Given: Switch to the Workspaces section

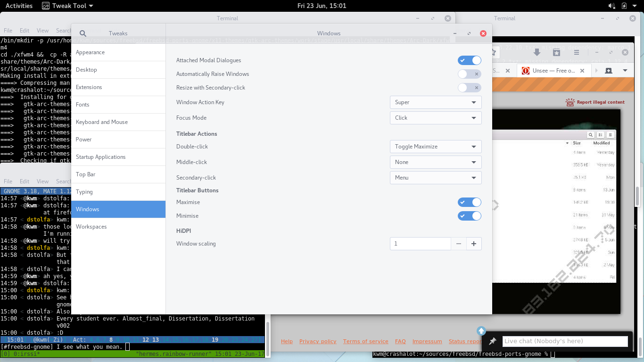Looking at the screenshot, I should click(91, 227).
